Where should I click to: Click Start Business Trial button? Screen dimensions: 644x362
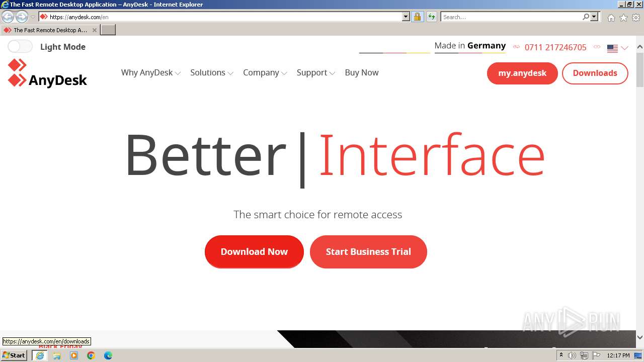[368, 252]
